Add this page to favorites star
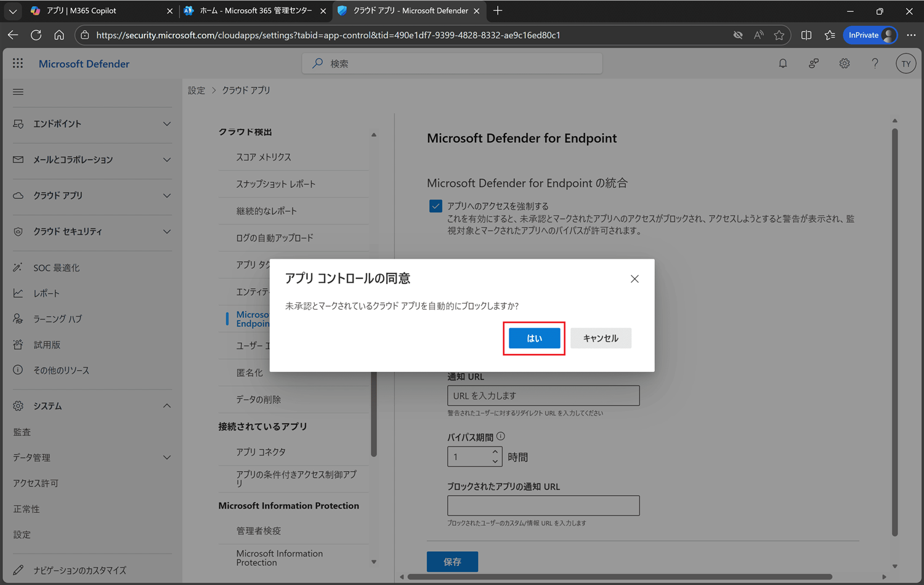 point(779,35)
